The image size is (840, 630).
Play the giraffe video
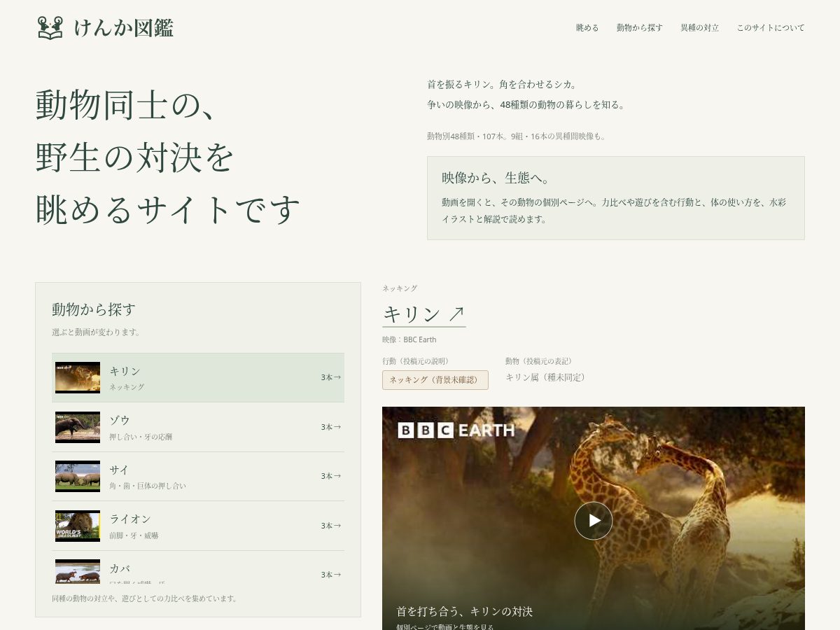pos(594,521)
